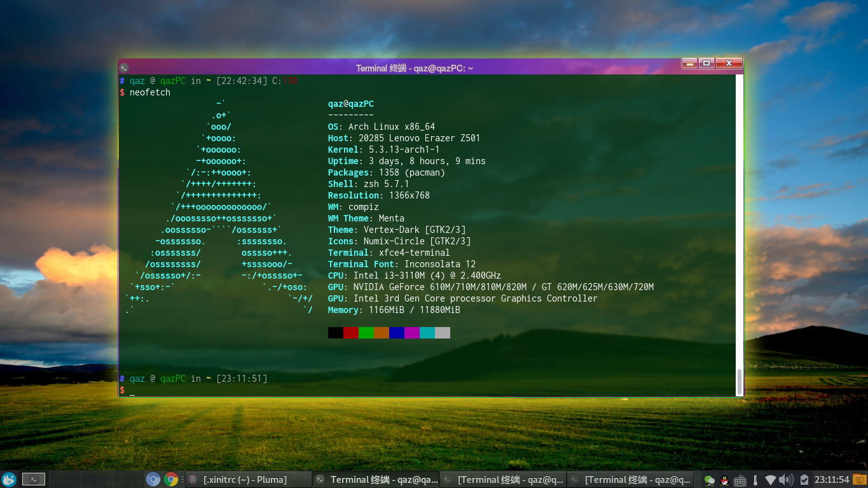Click the 'qaz@qazPC' neofetch header
The height and width of the screenshot is (488, 868).
(351, 104)
